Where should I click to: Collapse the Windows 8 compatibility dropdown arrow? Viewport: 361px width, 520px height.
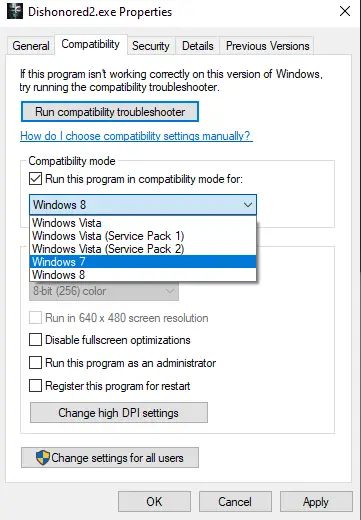tap(248, 204)
